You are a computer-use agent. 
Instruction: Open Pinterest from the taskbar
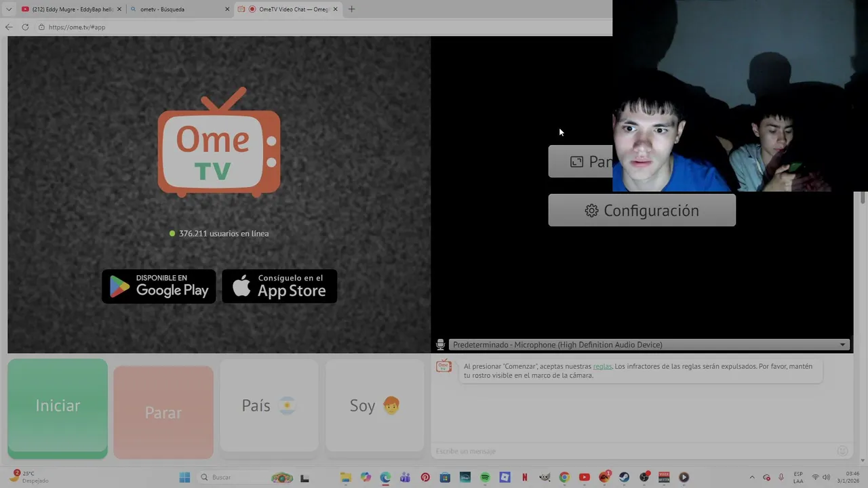[425, 477]
